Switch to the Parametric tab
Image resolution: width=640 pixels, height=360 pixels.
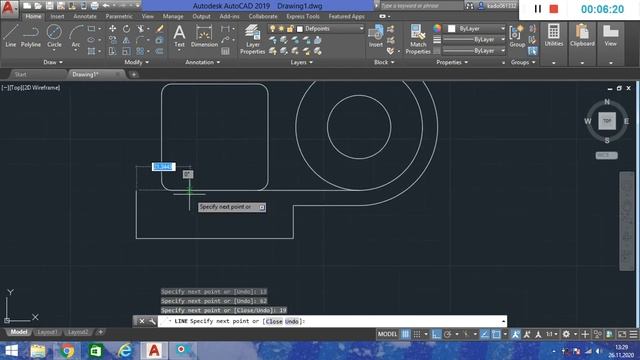(x=119, y=16)
